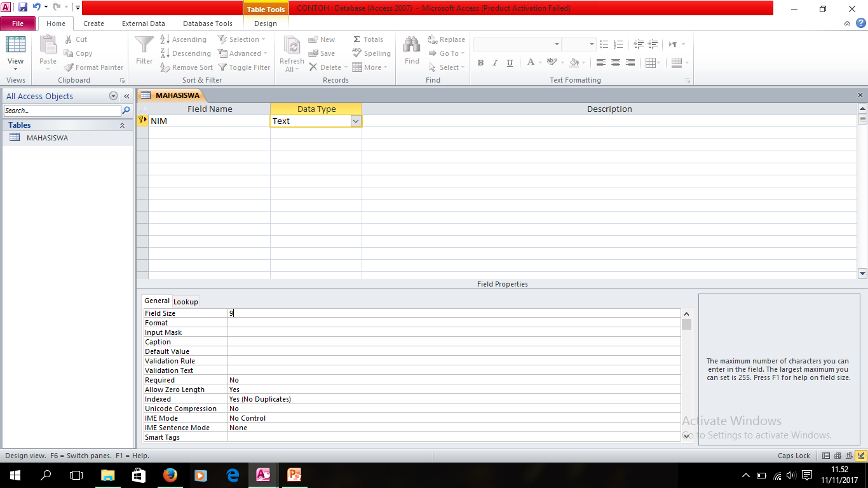Open Microsoft Edge from the taskbar
This screenshot has width=868, height=488.
232,475
